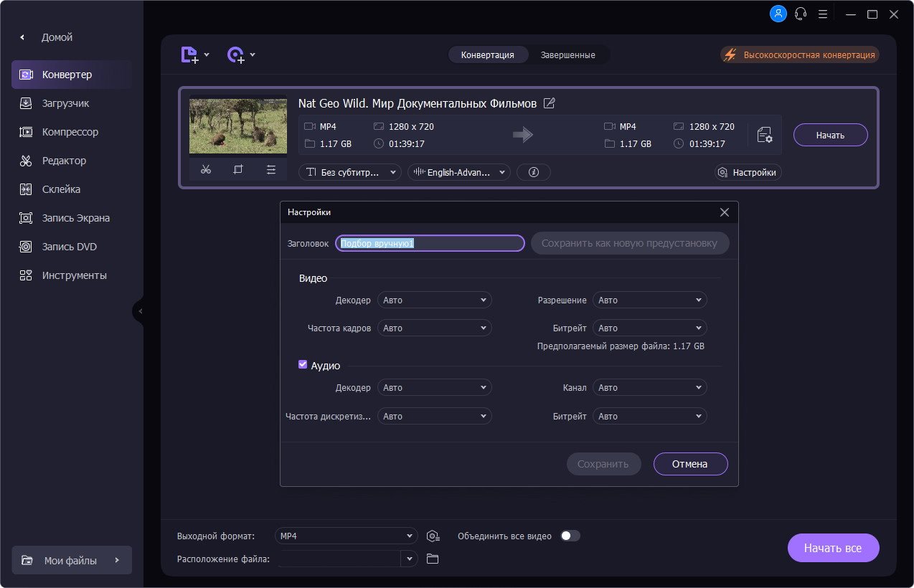This screenshot has width=914, height=588.
Task: Click the Запись Экрана icon
Action: [x=26, y=218]
